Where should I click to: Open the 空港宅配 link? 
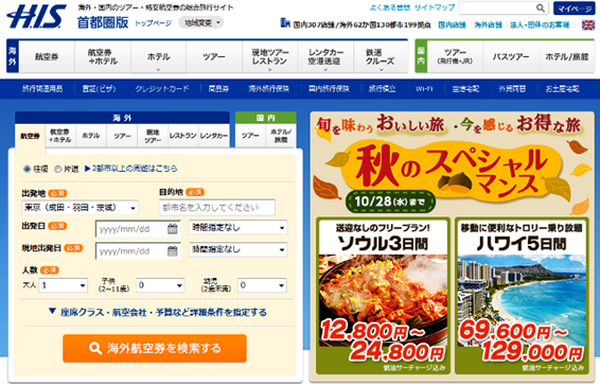pos(465,89)
